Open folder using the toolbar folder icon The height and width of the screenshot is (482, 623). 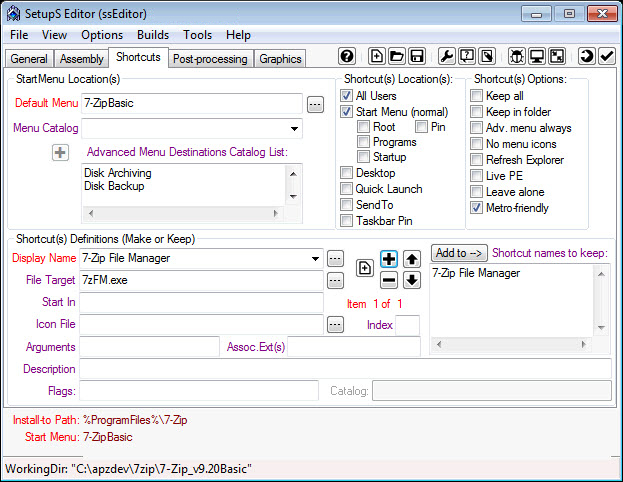(397, 56)
